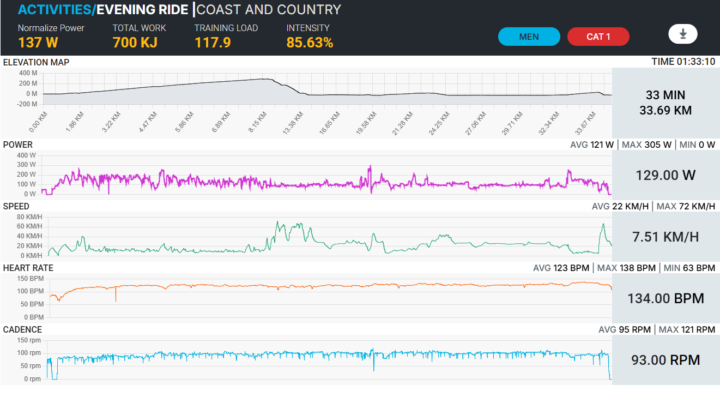Click the magenta power spike at 305 W
This screenshot has height=397, width=720.
click(x=370, y=168)
